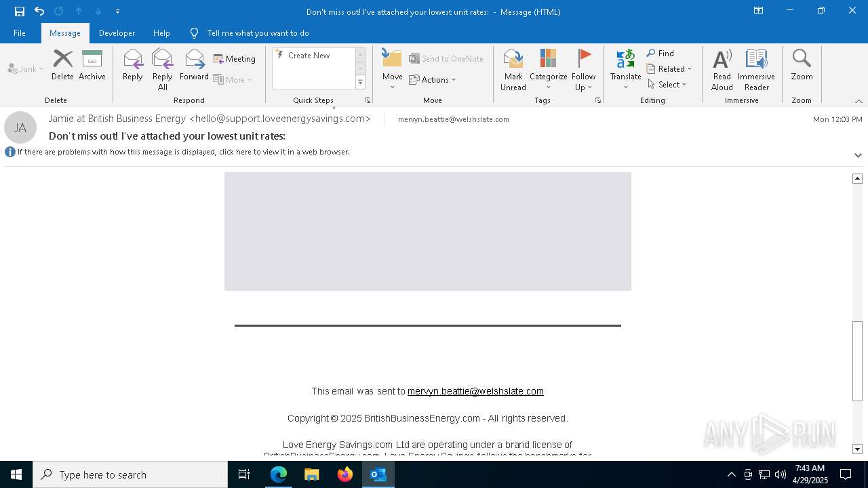Open the Related dropdown
Screen dimensions: 868x488
tap(669, 69)
